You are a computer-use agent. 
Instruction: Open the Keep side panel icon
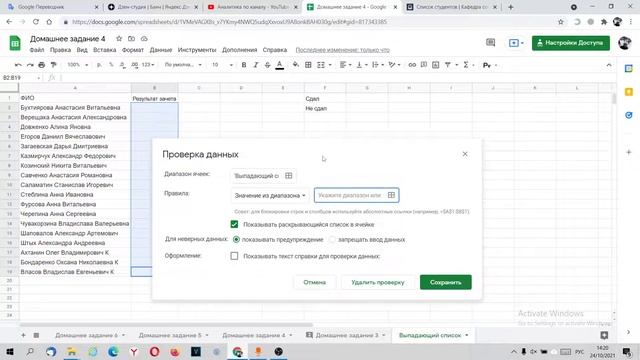629,92
